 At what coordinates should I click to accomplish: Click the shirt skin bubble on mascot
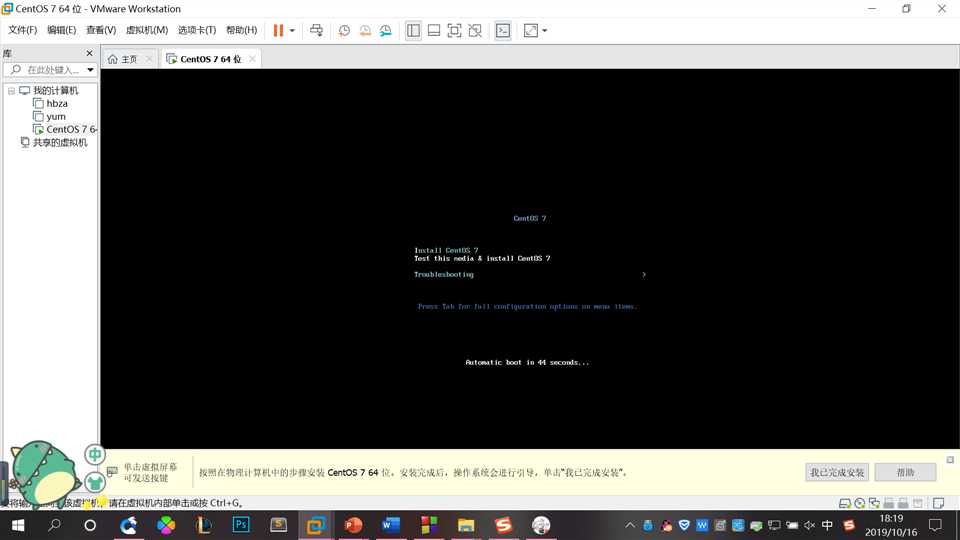coord(94,482)
